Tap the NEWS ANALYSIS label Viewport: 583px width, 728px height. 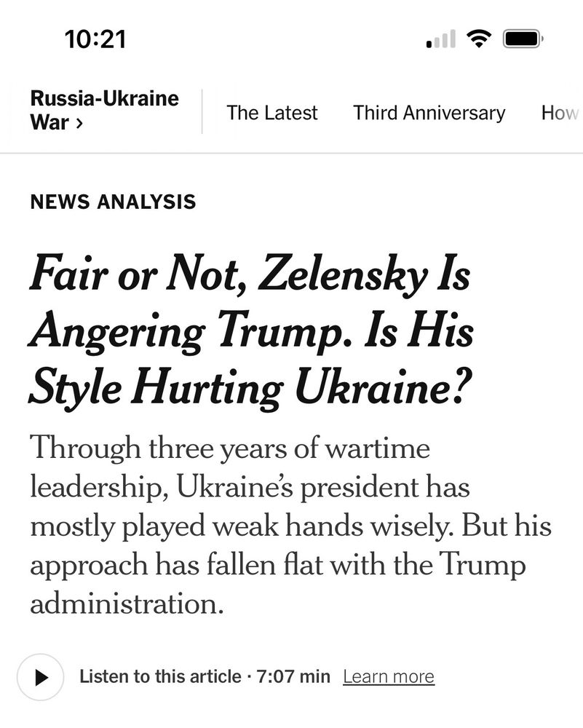(x=113, y=202)
